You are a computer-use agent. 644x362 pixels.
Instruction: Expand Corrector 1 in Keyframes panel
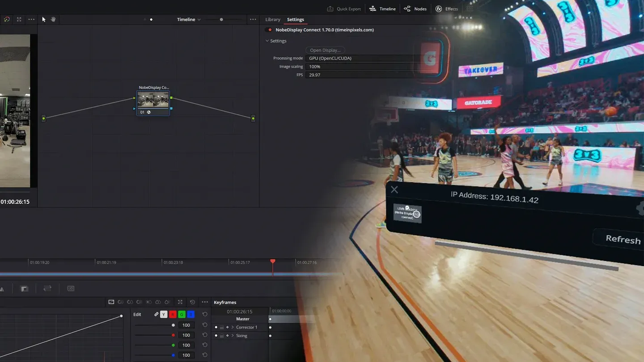click(x=233, y=328)
